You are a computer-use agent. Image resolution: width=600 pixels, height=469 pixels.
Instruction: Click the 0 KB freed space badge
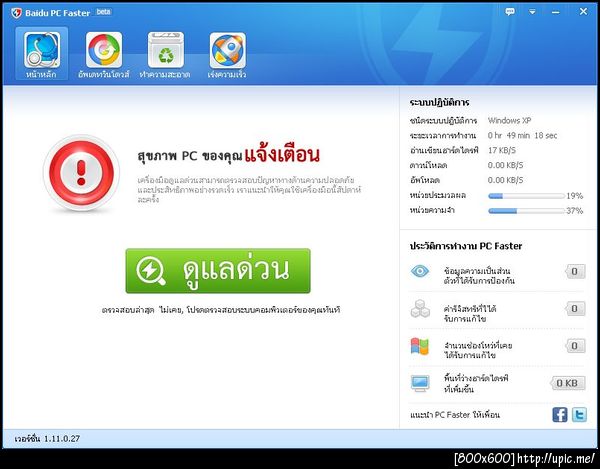[x=567, y=383]
